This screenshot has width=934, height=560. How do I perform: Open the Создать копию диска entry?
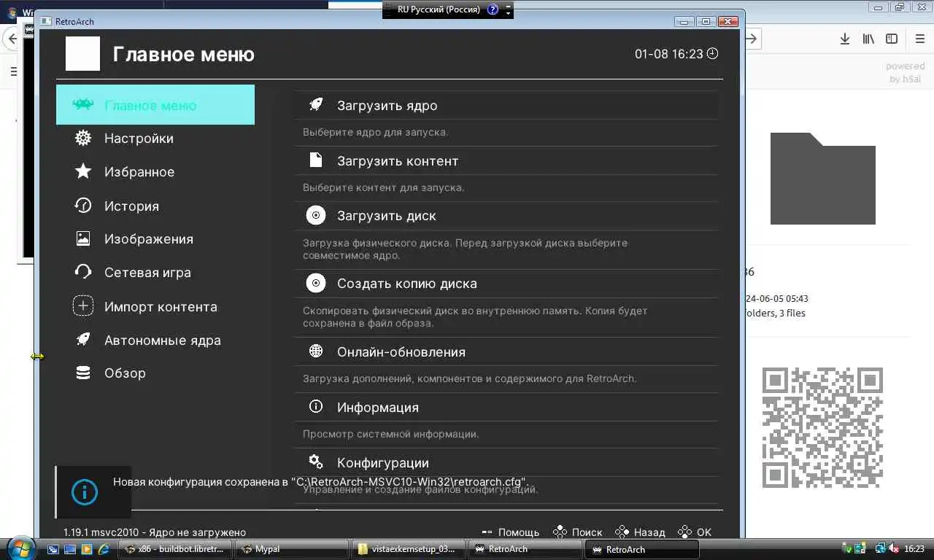pyautogui.click(x=506, y=284)
